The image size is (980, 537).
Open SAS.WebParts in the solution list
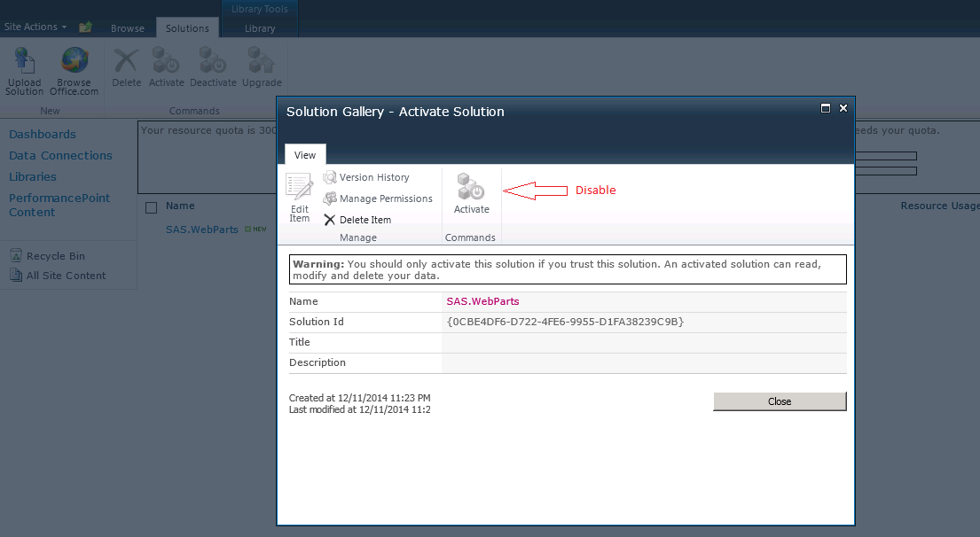(202, 230)
